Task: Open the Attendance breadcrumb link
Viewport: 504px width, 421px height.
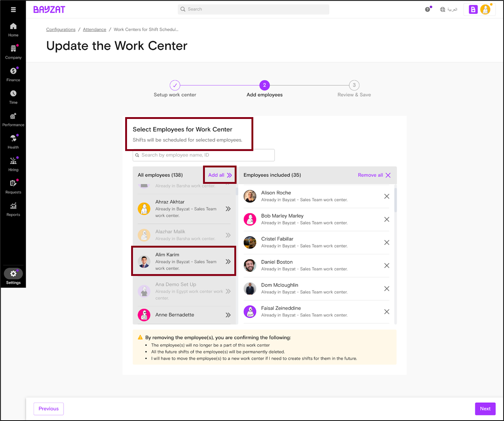Action: click(95, 29)
